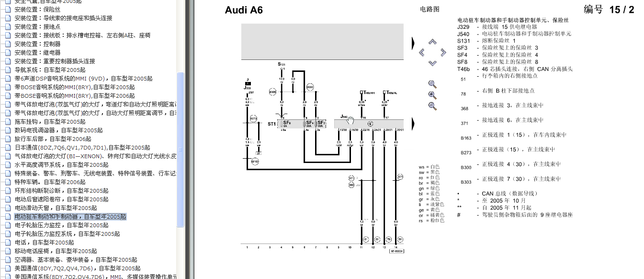Image resolution: width=644 pixels, height=279 pixels.
Task: Click color code line ws = 白色
Action: tap(429, 167)
